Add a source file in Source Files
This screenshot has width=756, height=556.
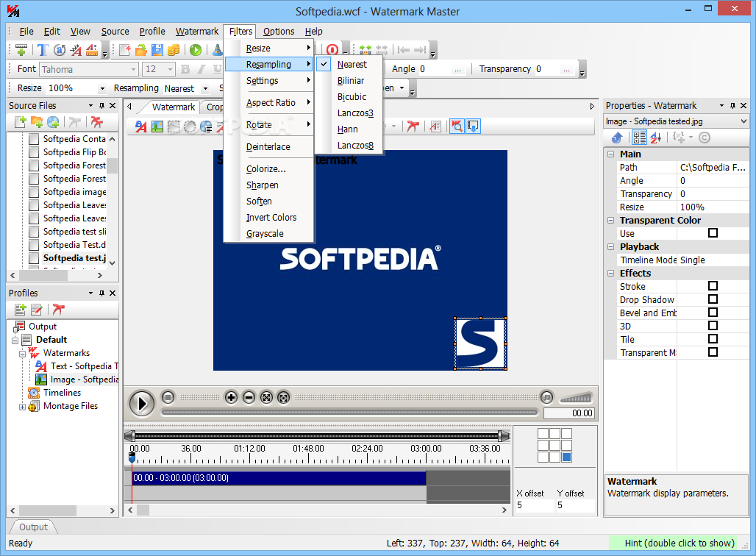[21, 122]
